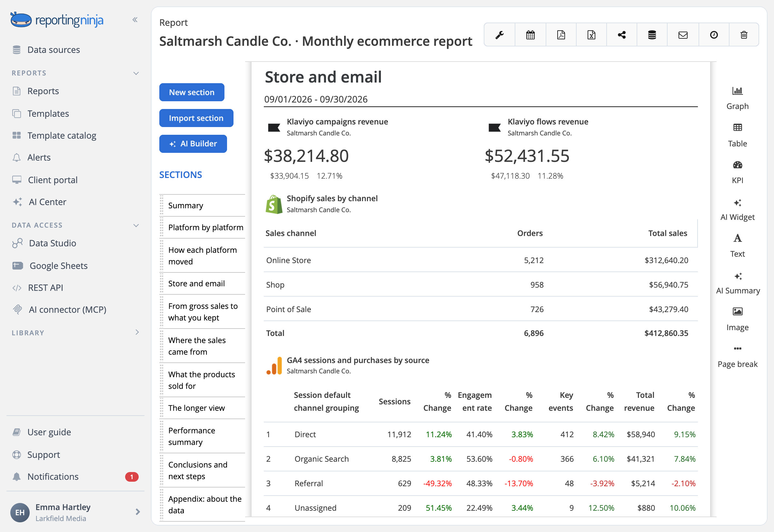Export report as PDF icon
This screenshot has width=774, height=532.
click(561, 35)
